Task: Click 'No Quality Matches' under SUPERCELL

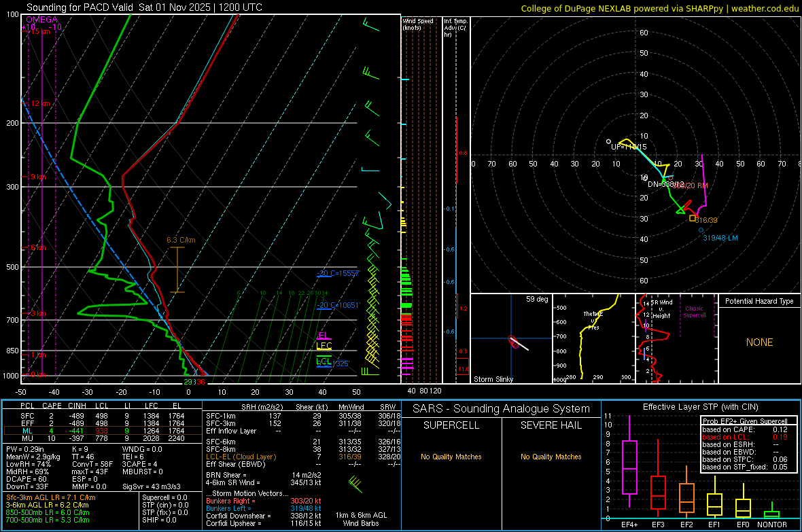Action: click(x=451, y=457)
